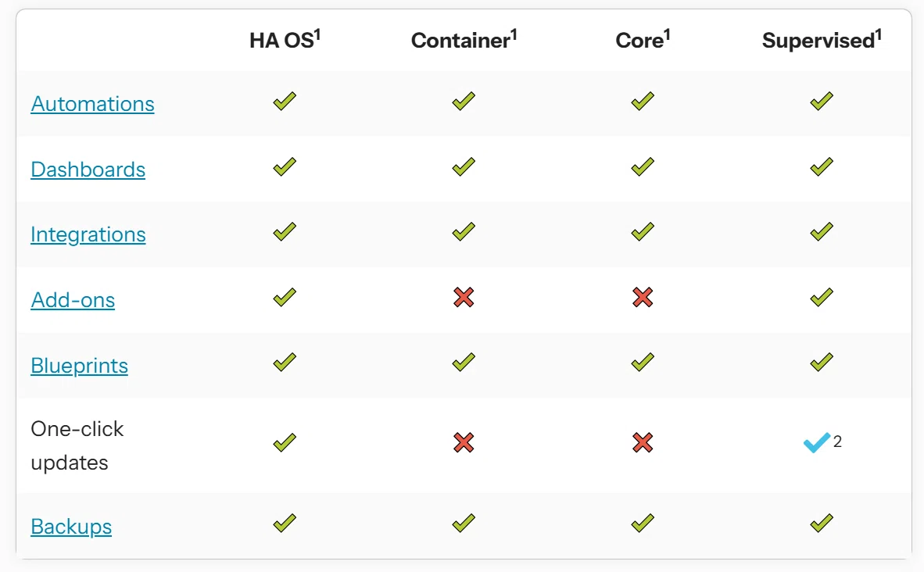Click the red X for One-click updates under Core

pos(643,442)
